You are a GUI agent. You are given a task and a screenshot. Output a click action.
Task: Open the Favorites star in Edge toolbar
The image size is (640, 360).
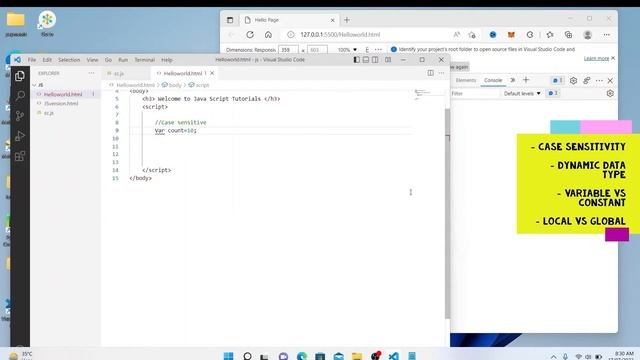550,35
